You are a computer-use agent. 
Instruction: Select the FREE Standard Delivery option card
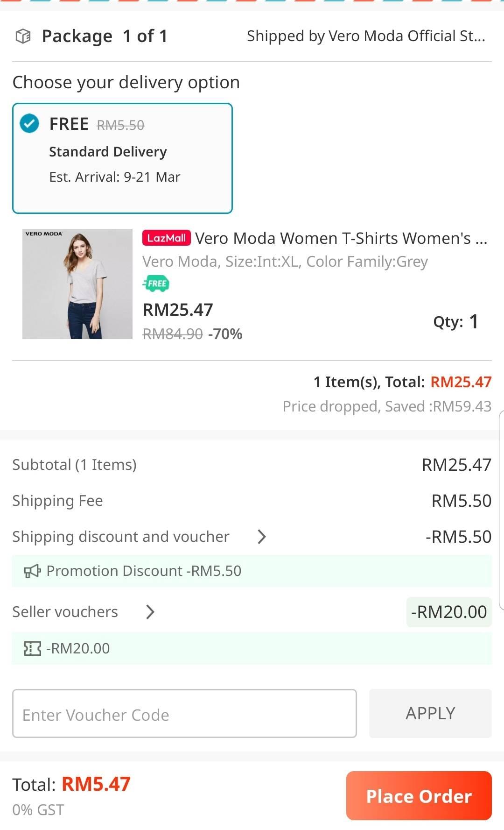[x=122, y=158]
